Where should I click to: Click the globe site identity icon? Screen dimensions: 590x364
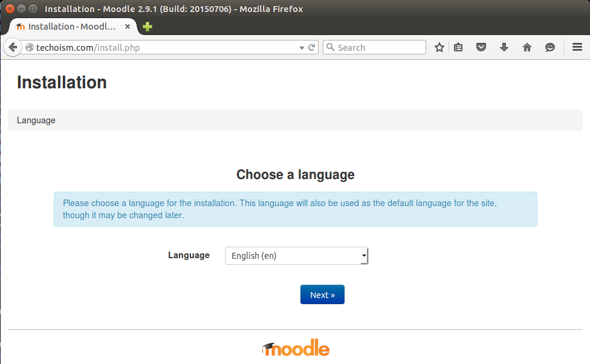click(x=30, y=47)
